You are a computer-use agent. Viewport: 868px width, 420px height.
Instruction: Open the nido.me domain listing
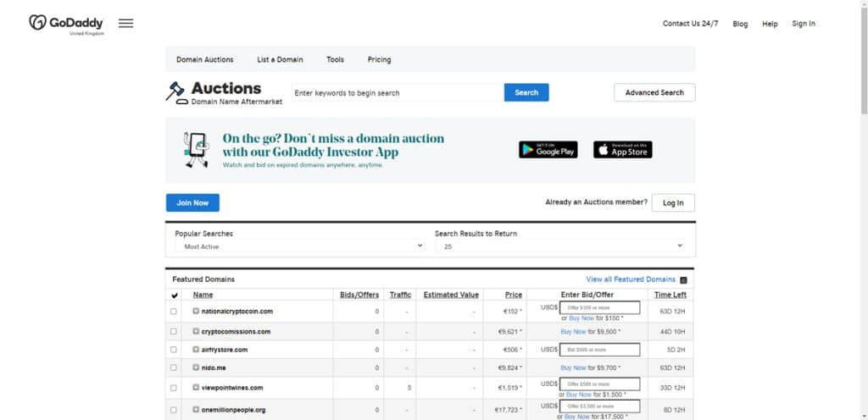(x=214, y=368)
